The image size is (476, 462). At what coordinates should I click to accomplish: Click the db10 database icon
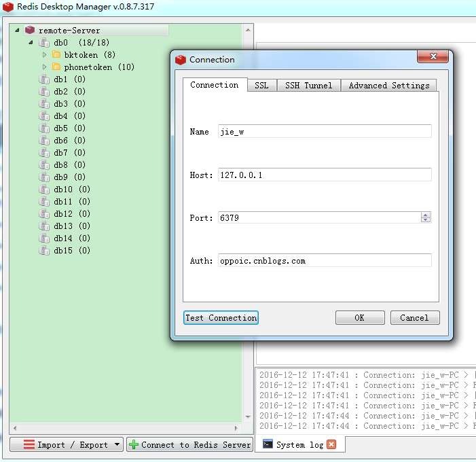point(44,190)
